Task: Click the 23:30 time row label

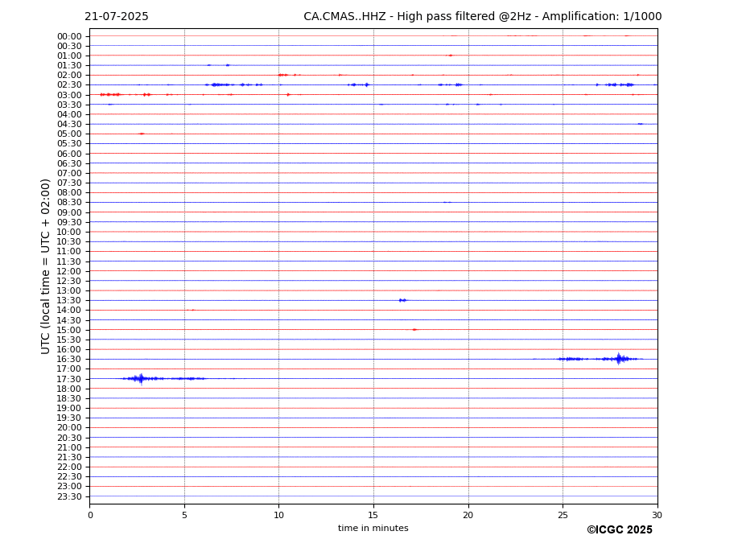Action: click(69, 496)
